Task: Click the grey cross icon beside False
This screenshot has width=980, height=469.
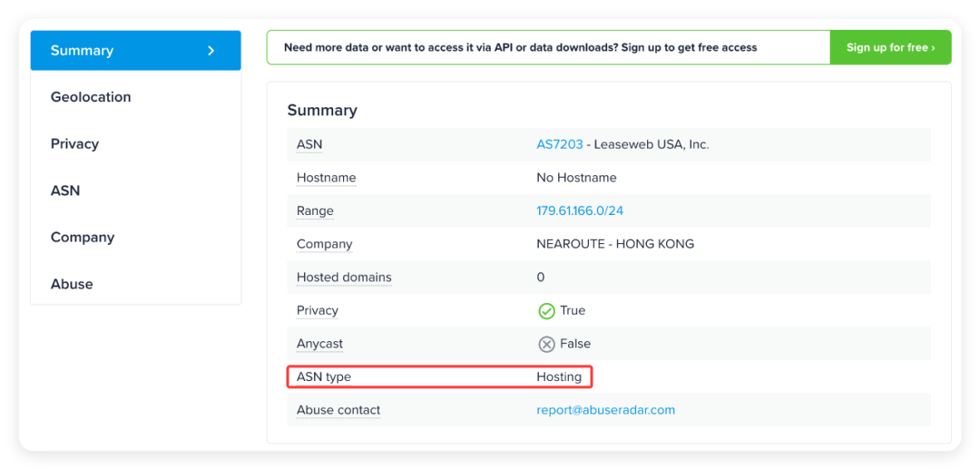Action: tap(546, 344)
